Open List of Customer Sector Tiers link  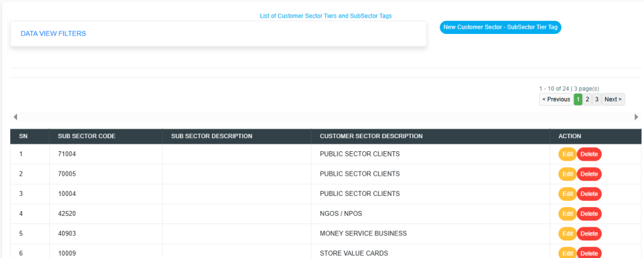[x=326, y=16]
